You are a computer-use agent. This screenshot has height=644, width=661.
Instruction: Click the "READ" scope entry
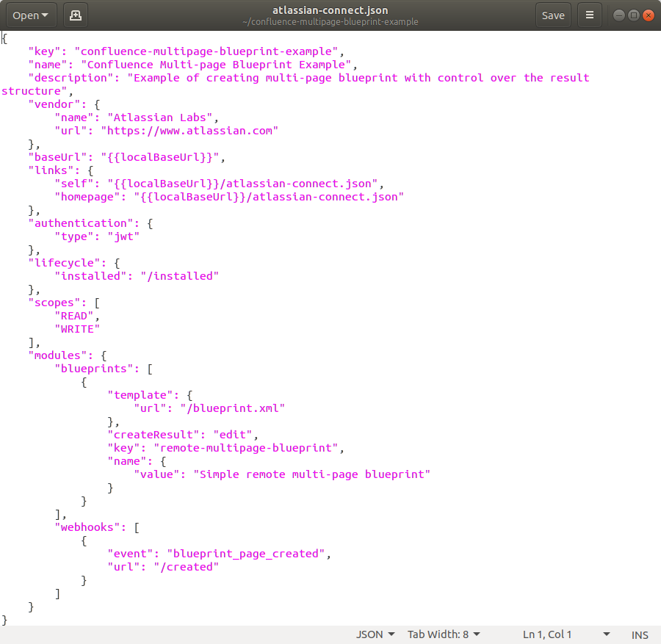tap(73, 316)
